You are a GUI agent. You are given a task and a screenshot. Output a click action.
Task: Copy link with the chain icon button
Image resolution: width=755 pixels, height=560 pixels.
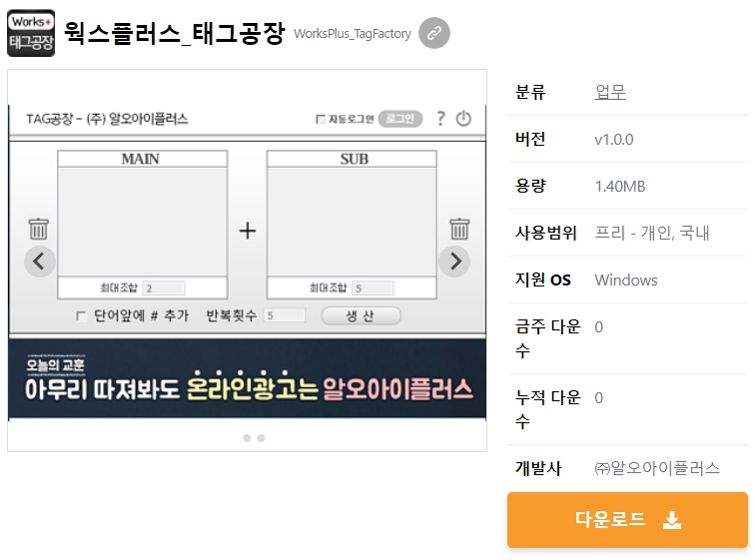pos(434,33)
